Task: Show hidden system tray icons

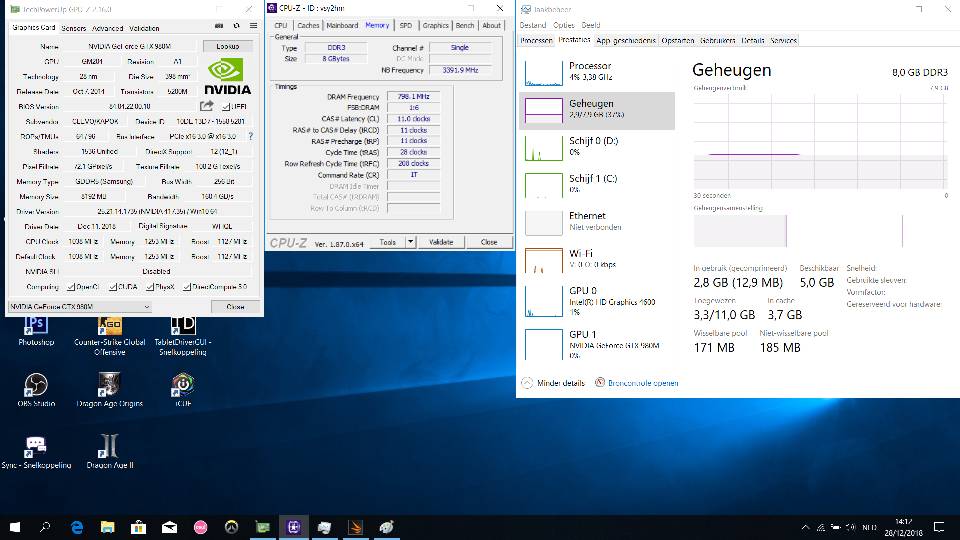Action: coord(806,527)
